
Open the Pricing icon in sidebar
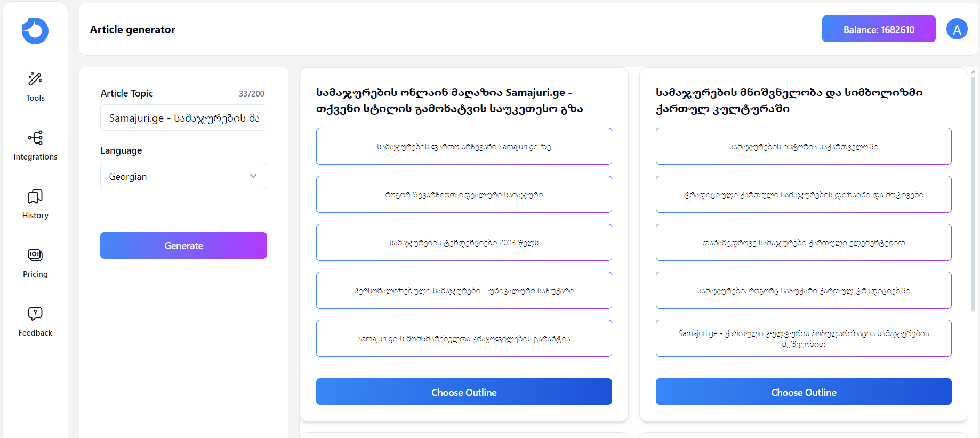point(35,255)
